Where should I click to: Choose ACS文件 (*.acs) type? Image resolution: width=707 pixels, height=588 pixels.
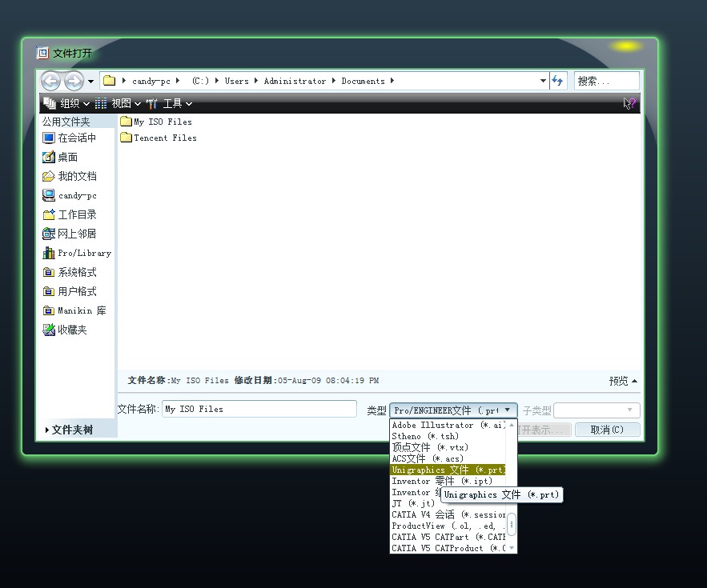click(448, 458)
